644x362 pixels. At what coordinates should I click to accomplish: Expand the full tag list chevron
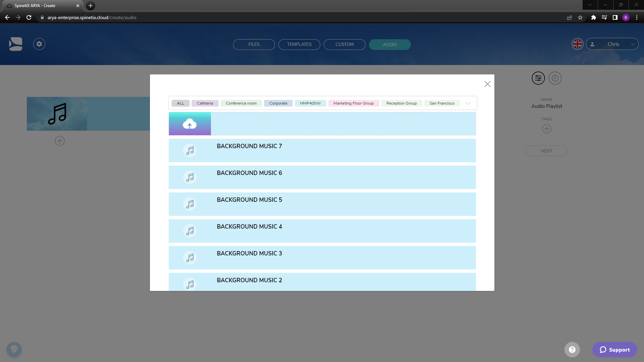[468, 103]
